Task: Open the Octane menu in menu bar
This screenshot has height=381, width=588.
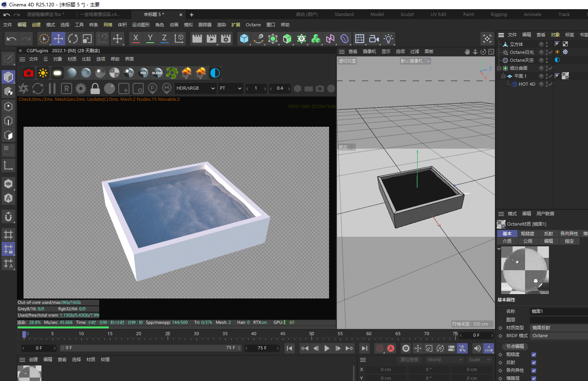Action: tap(253, 25)
